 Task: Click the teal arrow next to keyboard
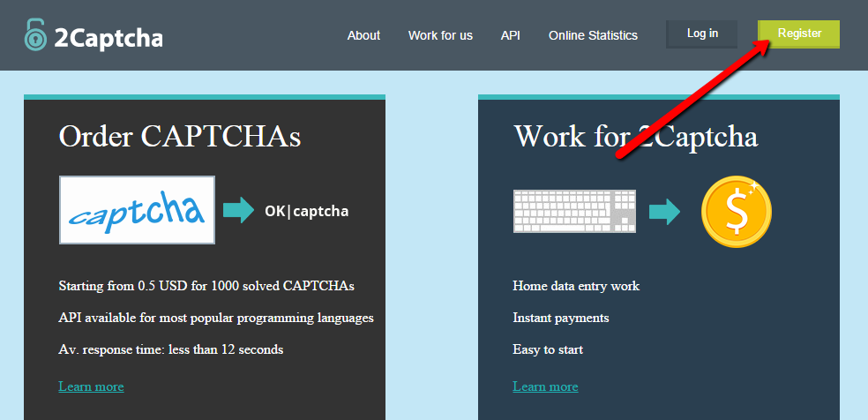(665, 212)
